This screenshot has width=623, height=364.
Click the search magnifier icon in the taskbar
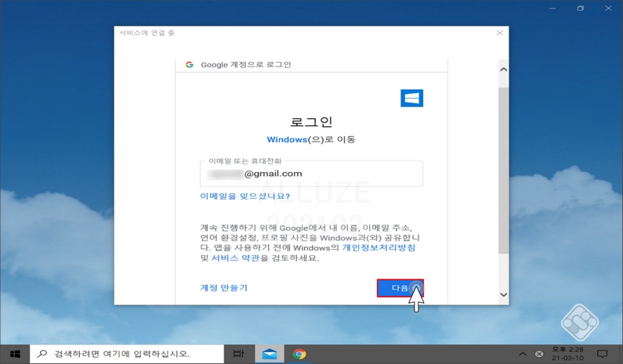click(42, 353)
